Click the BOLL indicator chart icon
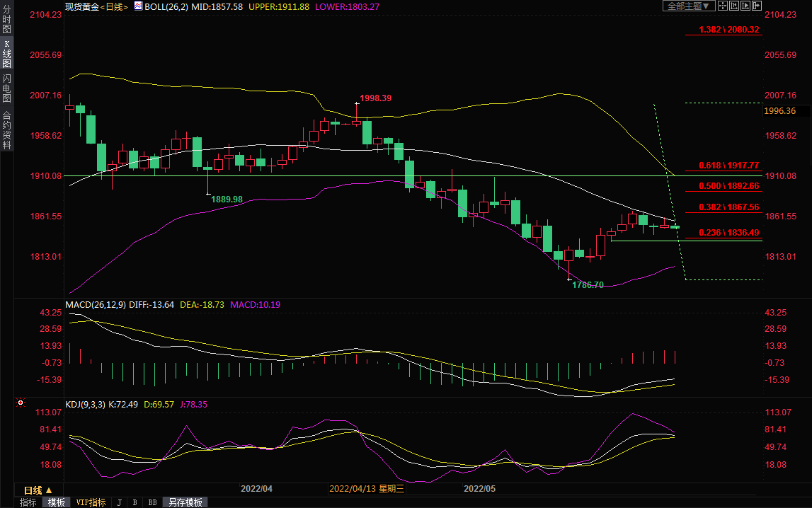The image size is (812, 508). tap(138, 6)
